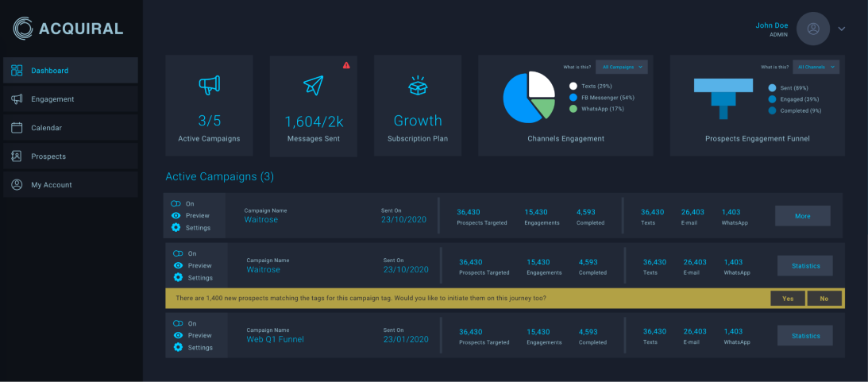Screen dimensions: 868x382
Task: Click the red warning triangle on Messages Sent
Action: pyautogui.click(x=346, y=65)
